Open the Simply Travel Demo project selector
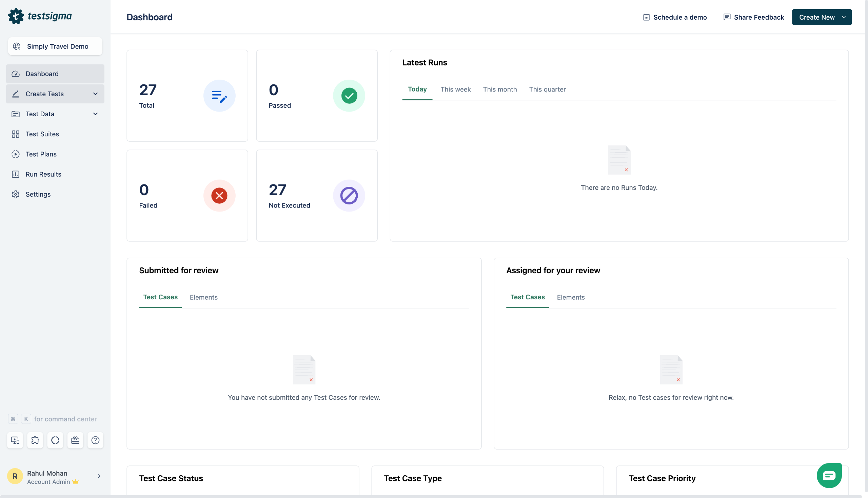This screenshot has width=868, height=498. coord(55,46)
